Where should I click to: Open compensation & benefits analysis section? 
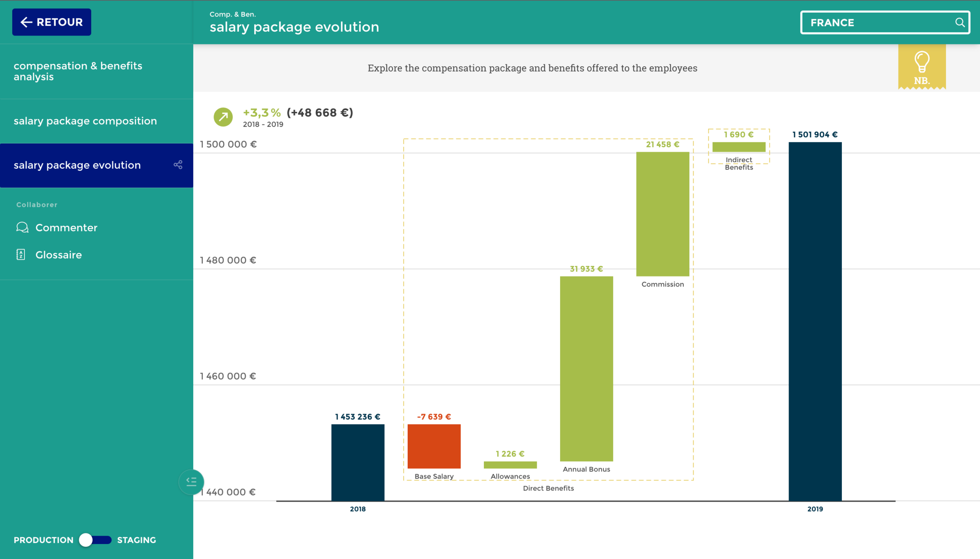(78, 71)
